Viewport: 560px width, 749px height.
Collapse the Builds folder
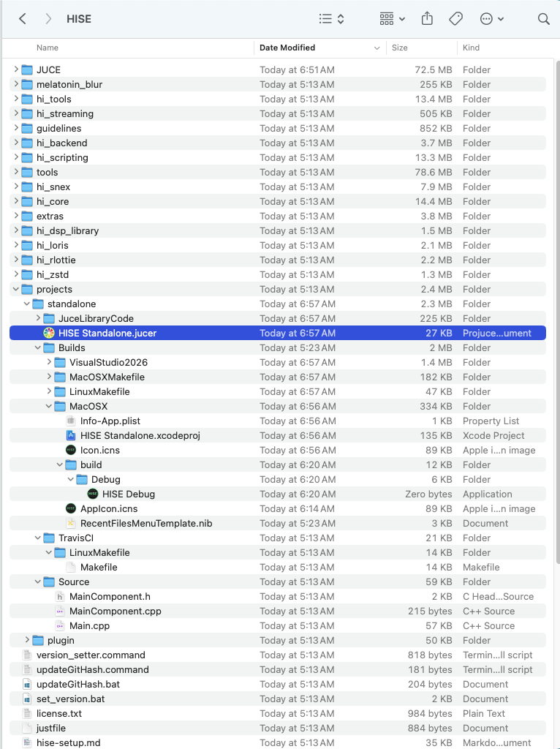38,347
